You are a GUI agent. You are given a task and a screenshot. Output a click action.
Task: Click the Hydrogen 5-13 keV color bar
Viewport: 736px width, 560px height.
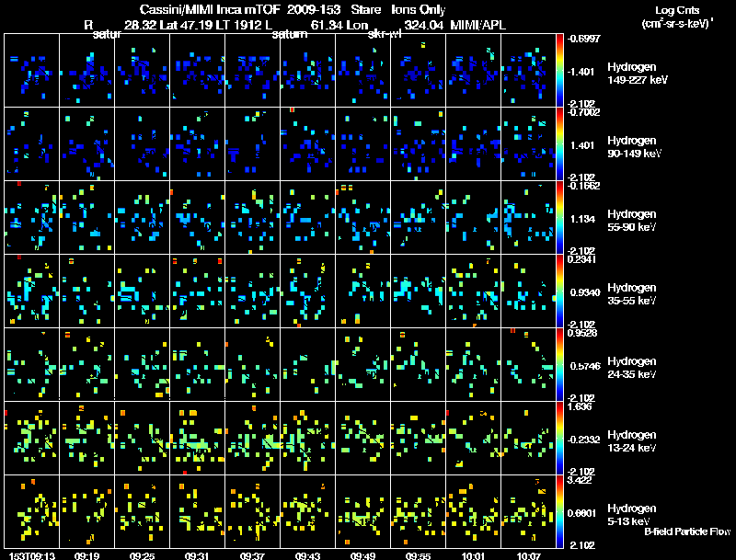(559, 511)
